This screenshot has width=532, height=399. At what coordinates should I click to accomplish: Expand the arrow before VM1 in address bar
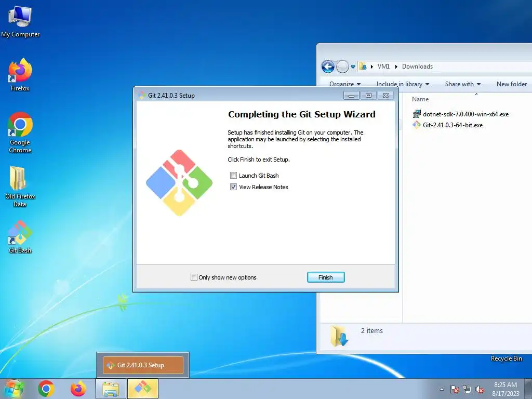(x=372, y=66)
